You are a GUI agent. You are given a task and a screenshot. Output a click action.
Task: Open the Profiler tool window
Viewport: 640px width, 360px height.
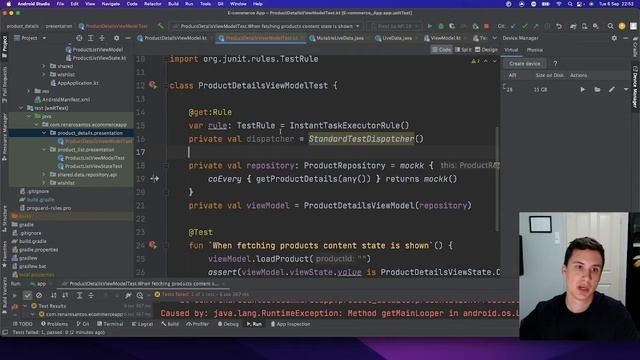coord(197,324)
